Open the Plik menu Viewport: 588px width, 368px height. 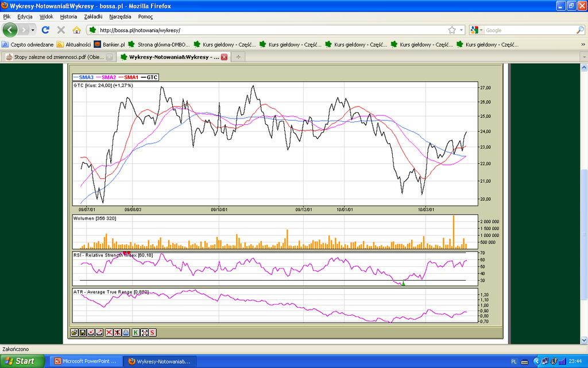(x=7, y=17)
